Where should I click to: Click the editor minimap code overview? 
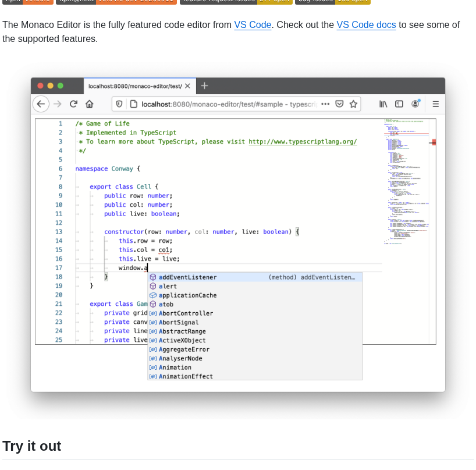tap(406, 182)
